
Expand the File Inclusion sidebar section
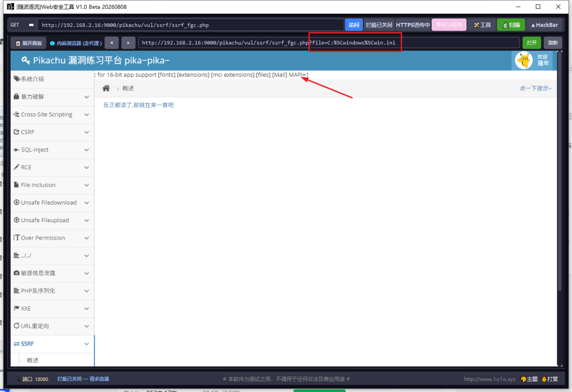pos(52,185)
